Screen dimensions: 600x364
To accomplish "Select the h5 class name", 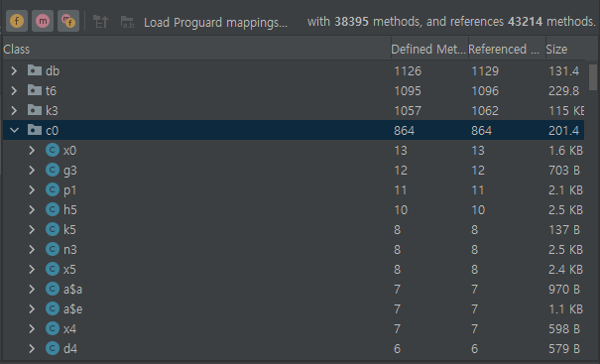I will tap(70, 210).
